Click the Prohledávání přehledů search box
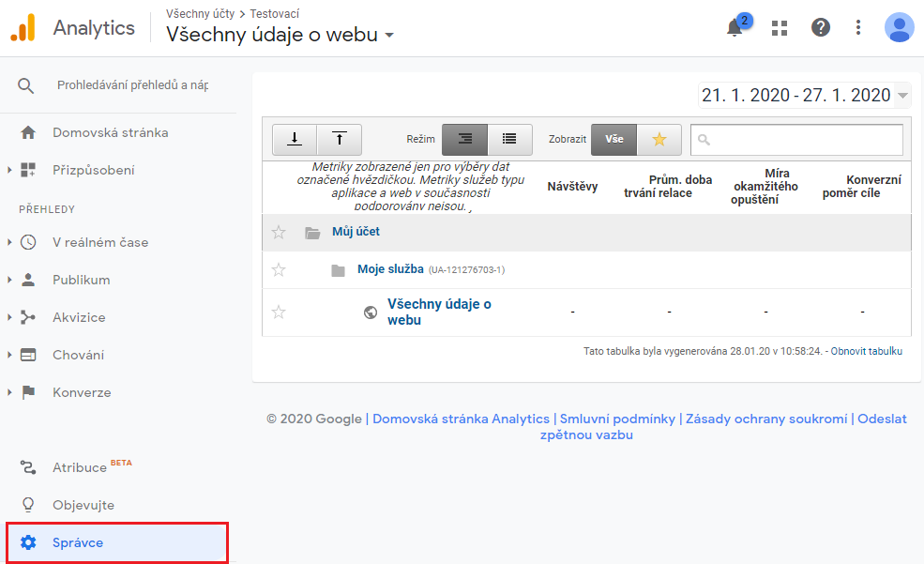This screenshot has width=924, height=564. tap(132, 85)
